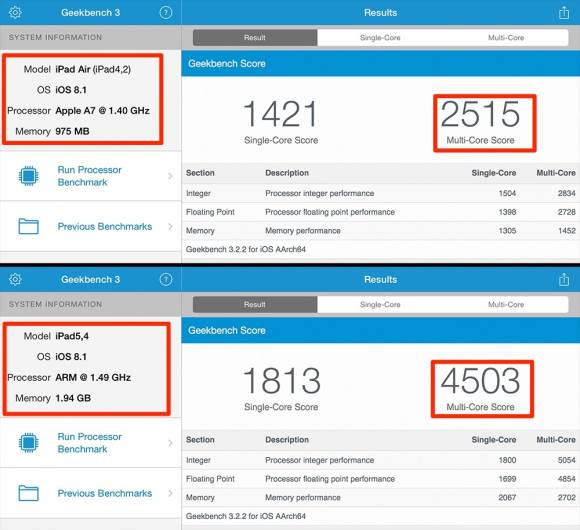
Task: Click help question mark icon in bottom panel
Action: point(166,279)
